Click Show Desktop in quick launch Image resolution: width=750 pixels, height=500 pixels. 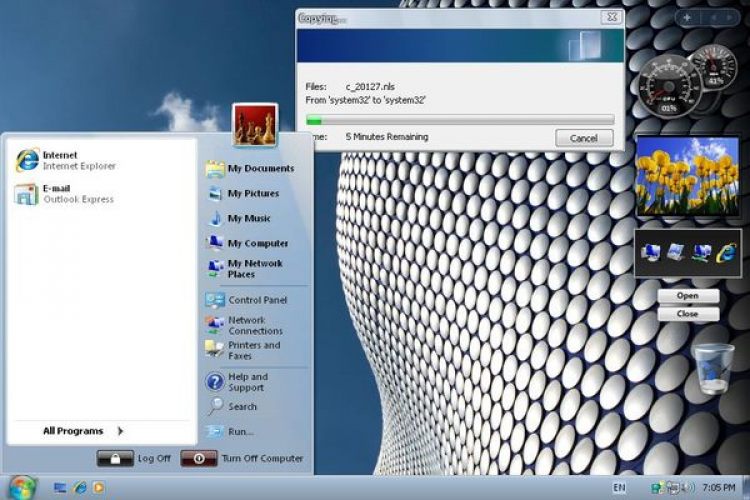(60, 488)
